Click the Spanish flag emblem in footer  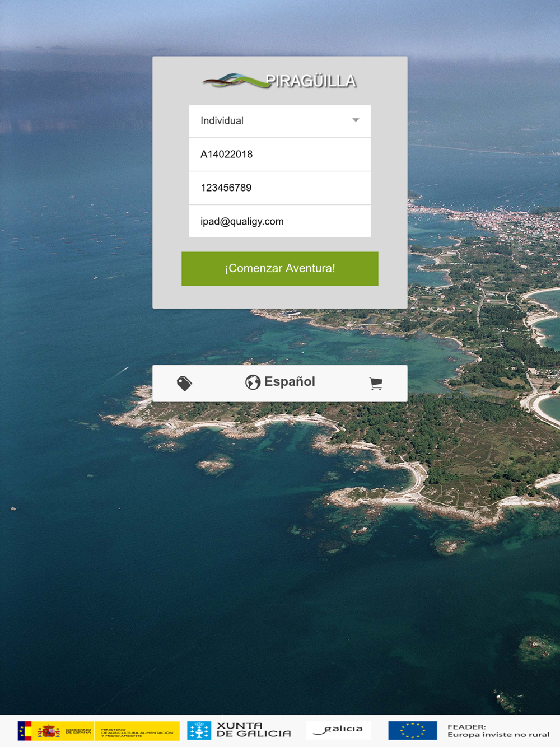25,731
